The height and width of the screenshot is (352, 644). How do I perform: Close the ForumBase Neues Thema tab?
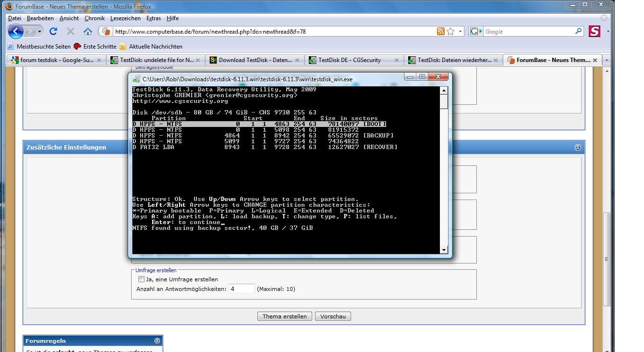595,60
